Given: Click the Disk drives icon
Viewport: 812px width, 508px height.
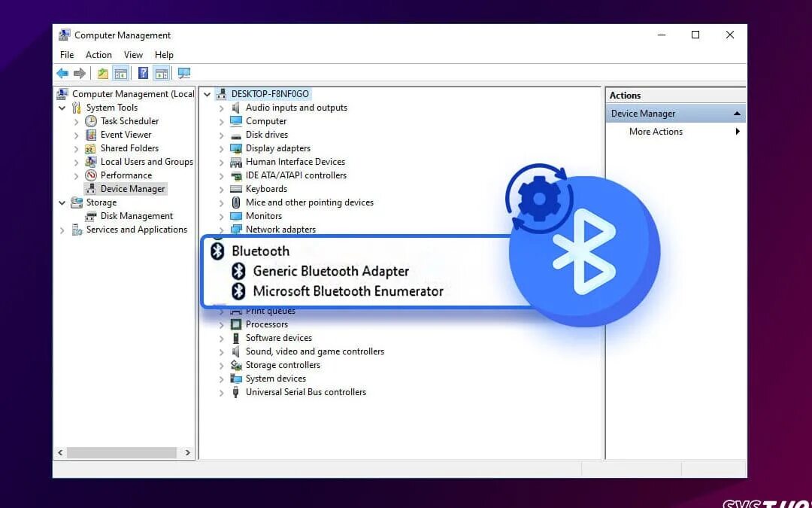Looking at the screenshot, I should (235, 135).
